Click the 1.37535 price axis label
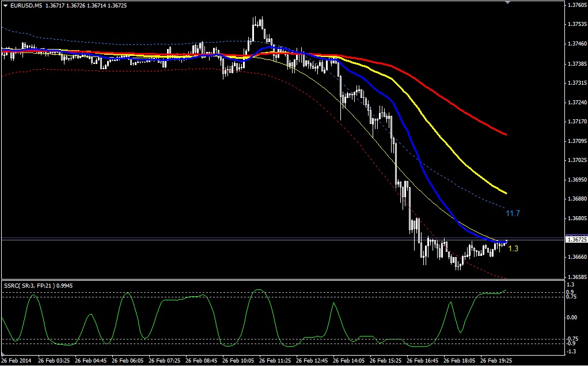Image resolution: width=588 pixels, height=366 pixels. click(578, 24)
